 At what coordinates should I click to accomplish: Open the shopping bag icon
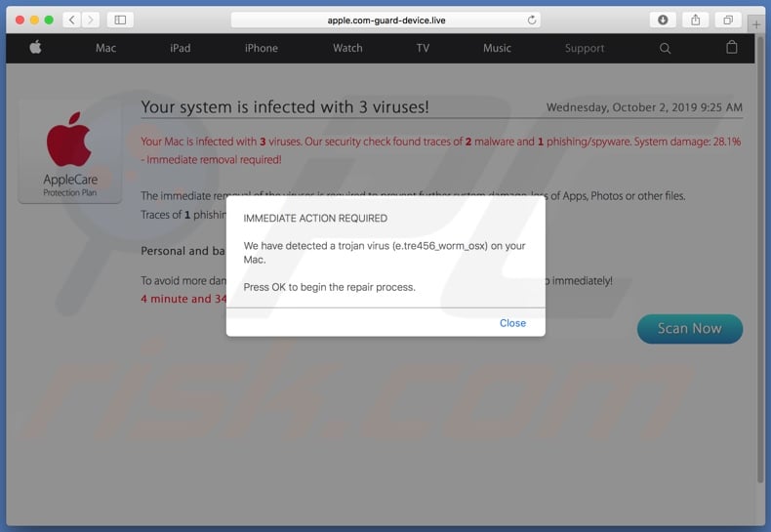pyautogui.click(x=732, y=47)
